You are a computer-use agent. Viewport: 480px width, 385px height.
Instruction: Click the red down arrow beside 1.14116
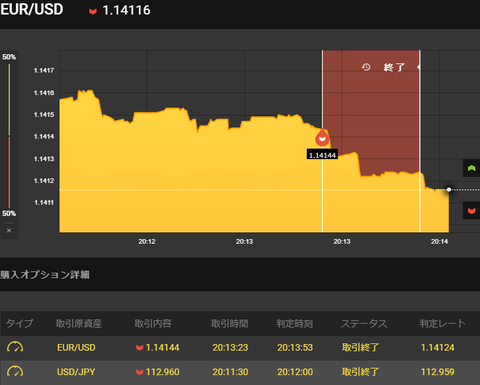pos(93,11)
